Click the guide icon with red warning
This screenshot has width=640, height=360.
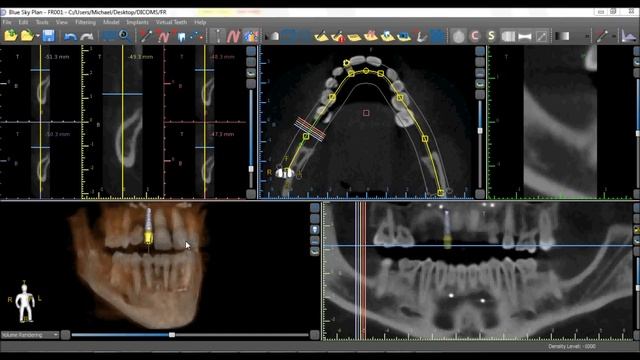[338, 36]
